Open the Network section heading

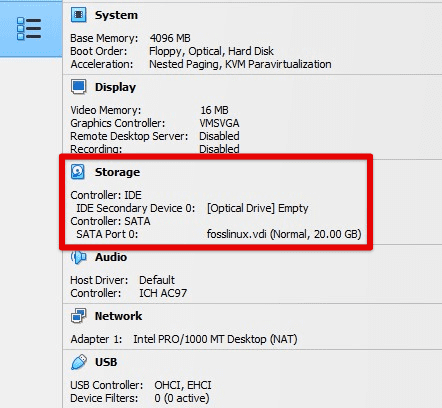tap(118, 316)
